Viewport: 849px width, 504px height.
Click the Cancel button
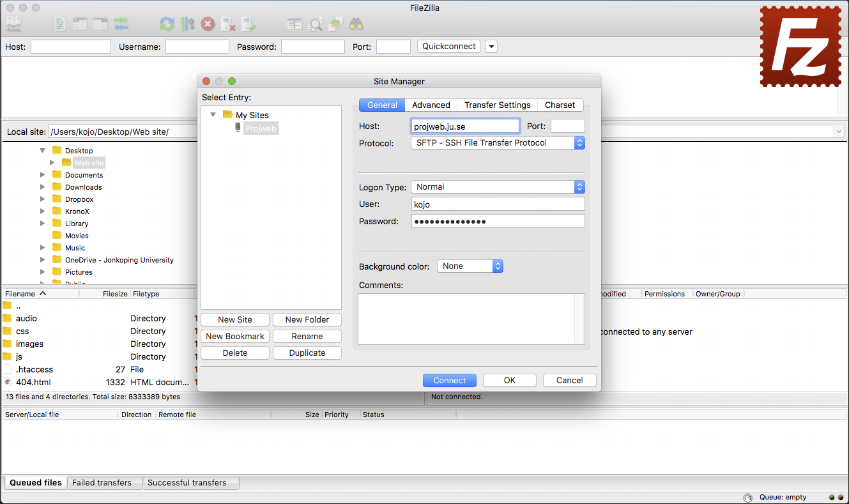[x=570, y=381]
